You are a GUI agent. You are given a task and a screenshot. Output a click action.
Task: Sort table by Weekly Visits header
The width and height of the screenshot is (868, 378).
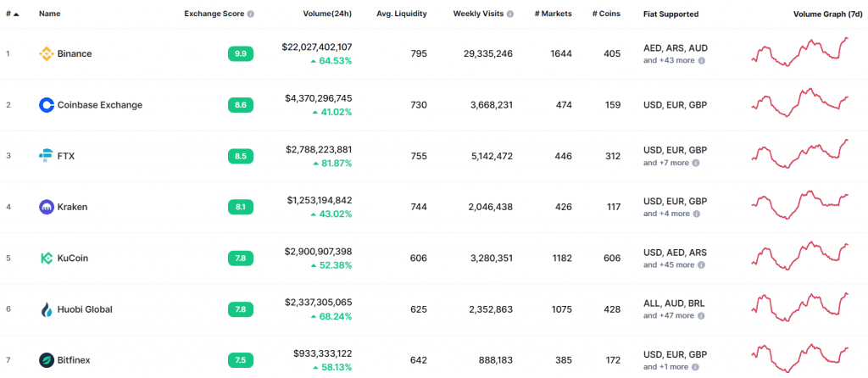click(x=478, y=14)
